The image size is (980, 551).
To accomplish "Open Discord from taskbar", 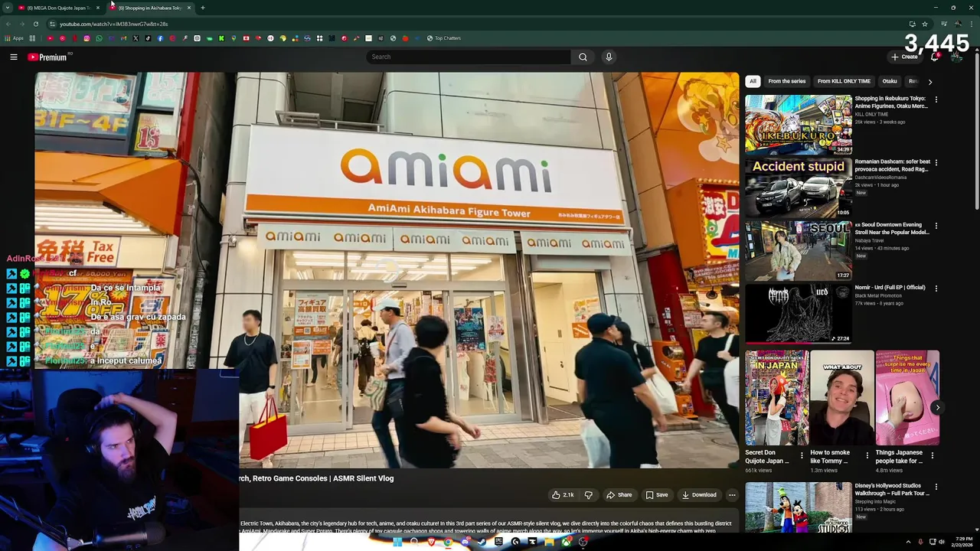I will pos(465,542).
